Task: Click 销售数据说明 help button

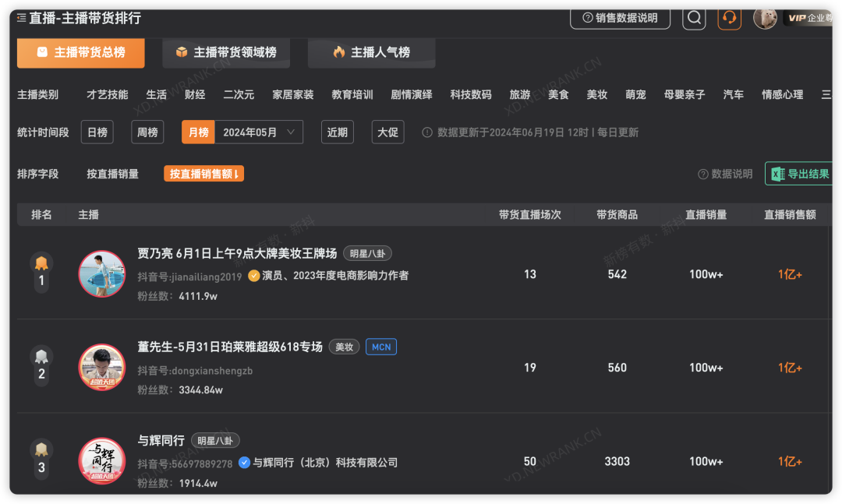Action: point(621,18)
